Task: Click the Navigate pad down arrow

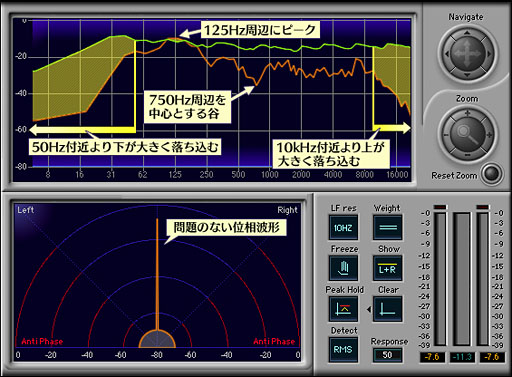Action: tap(467, 75)
